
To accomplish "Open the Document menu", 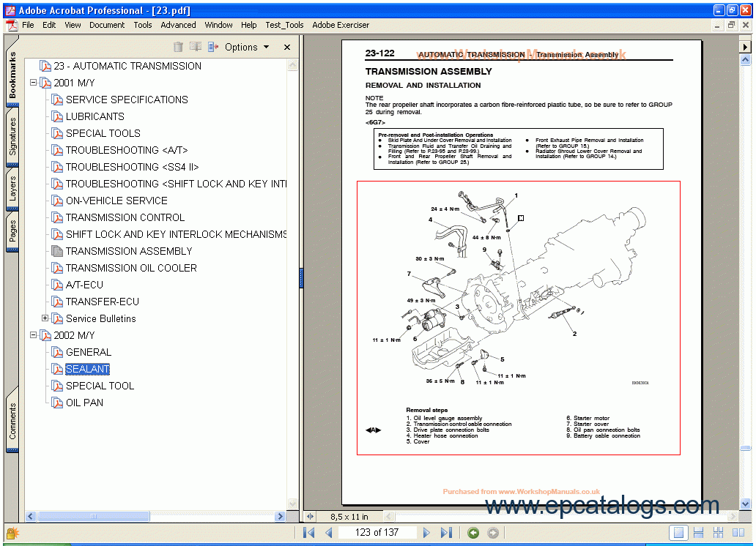I will (x=107, y=25).
